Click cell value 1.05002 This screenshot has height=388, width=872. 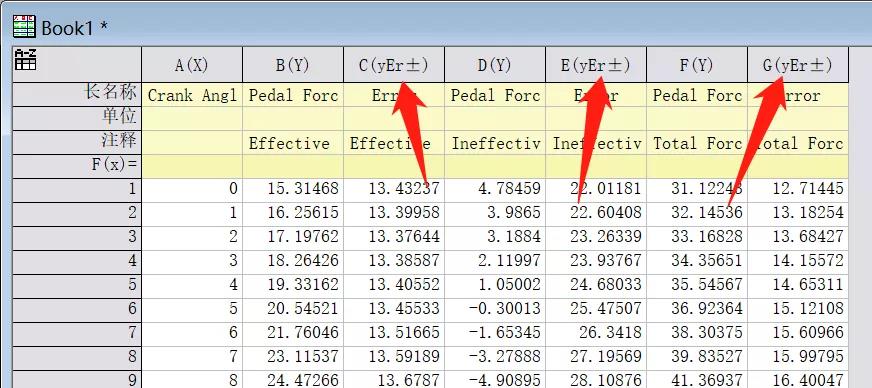coord(495,285)
